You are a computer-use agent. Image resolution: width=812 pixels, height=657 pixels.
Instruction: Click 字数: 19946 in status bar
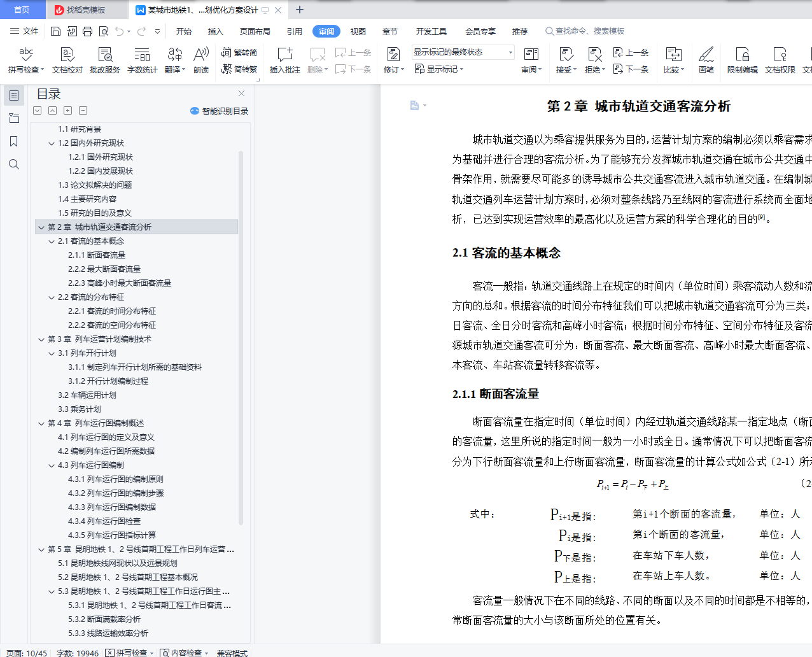point(78,653)
